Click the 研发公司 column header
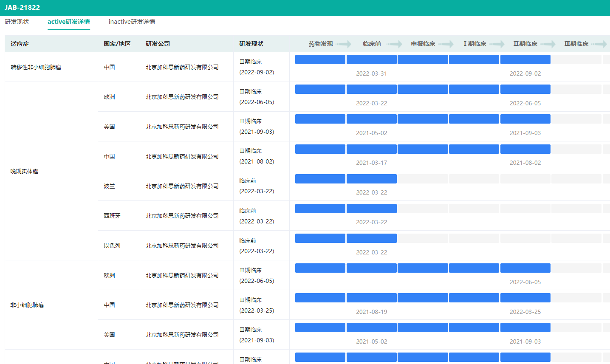This screenshot has height=364, width=610. tap(158, 44)
